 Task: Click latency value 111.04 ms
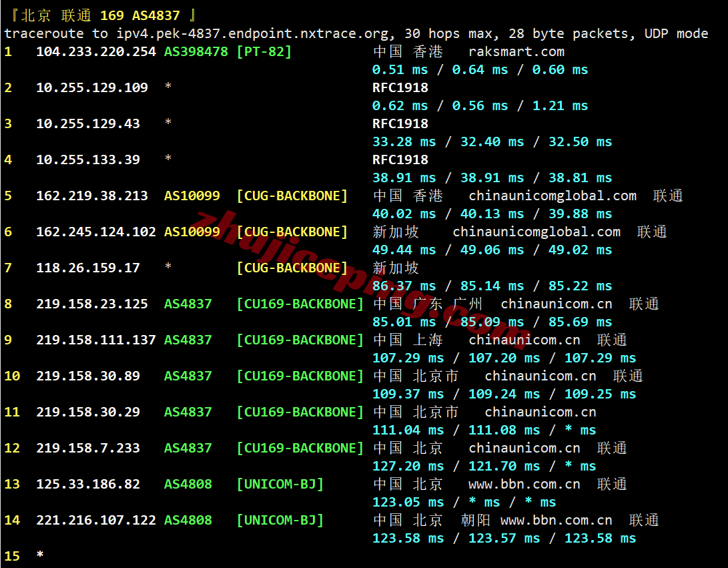(x=408, y=430)
